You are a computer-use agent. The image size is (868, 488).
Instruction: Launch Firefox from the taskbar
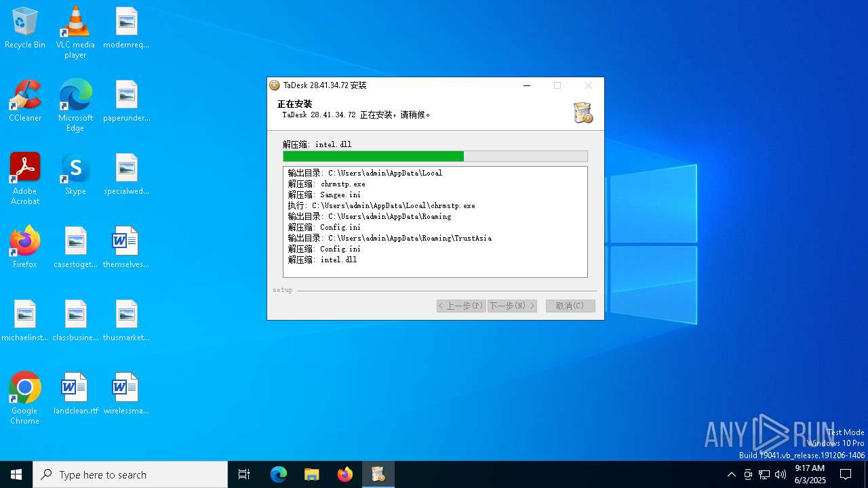coord(345,474)
